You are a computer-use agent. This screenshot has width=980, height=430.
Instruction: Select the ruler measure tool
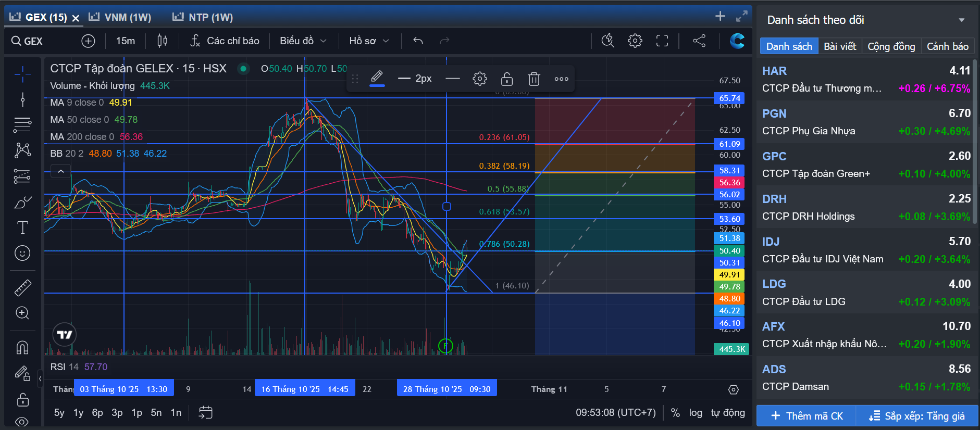[x=22, y=287]
